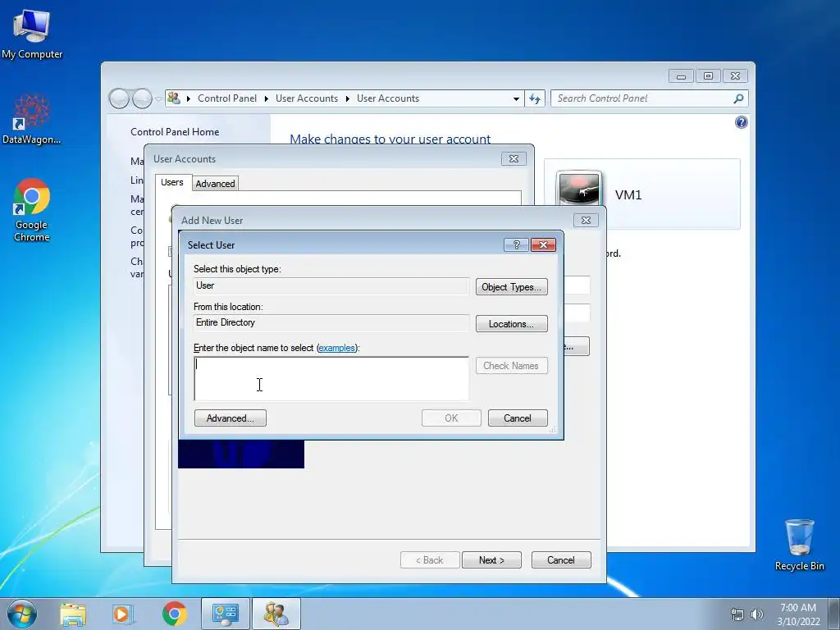The image size is (840, 630).
Task: Focus the object name text box
Action: [331, 379]
